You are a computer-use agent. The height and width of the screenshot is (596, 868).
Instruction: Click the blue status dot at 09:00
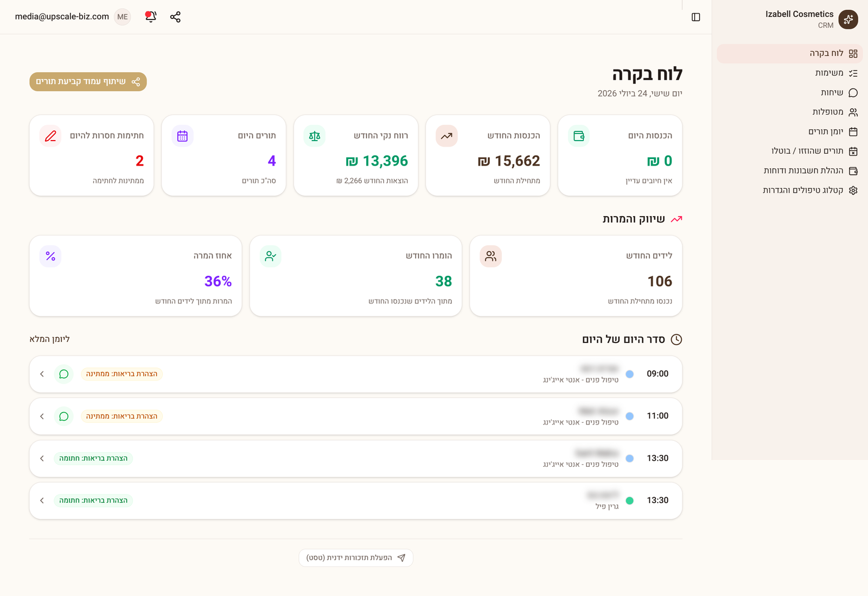point(630,374)
